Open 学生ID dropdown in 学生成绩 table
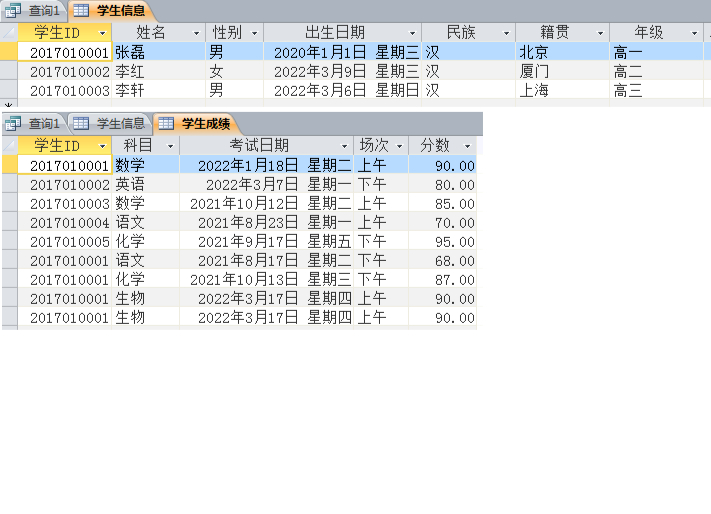This screenshot has width=711, height=514. pos(102,146)
